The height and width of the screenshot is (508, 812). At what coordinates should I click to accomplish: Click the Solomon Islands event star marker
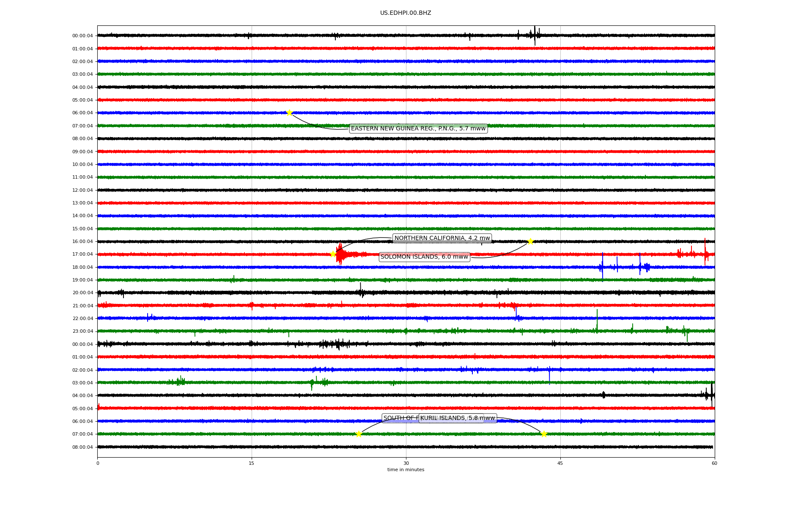coord(530,241)
